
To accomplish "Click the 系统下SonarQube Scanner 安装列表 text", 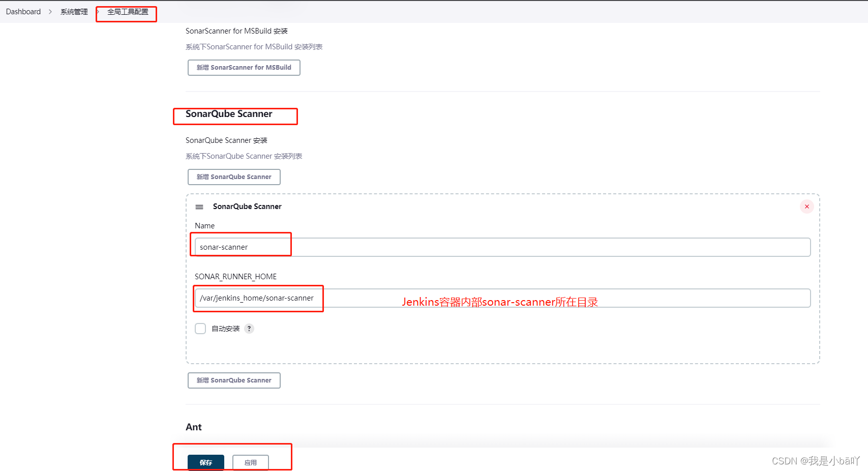I will click(x=244, y=156).
